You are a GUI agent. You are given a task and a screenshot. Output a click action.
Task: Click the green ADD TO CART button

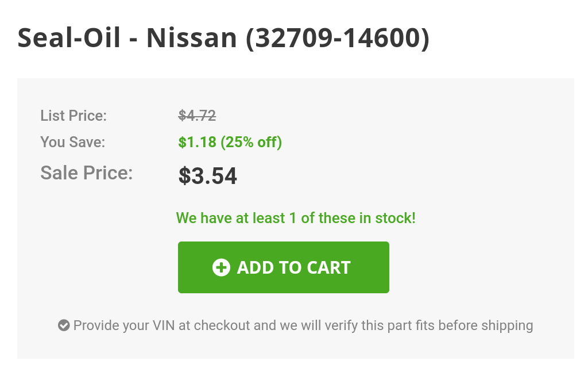click(x=284, y=267)
